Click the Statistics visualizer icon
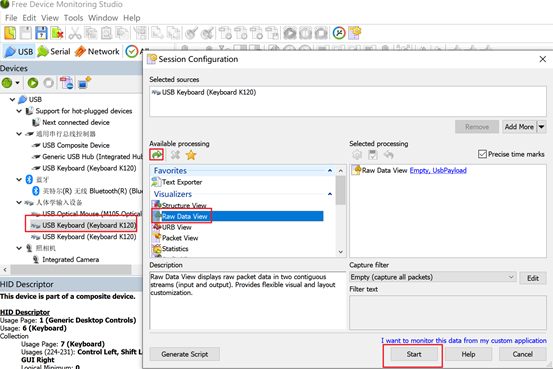Viewport: 553px width, 369px height. [156, 249]
